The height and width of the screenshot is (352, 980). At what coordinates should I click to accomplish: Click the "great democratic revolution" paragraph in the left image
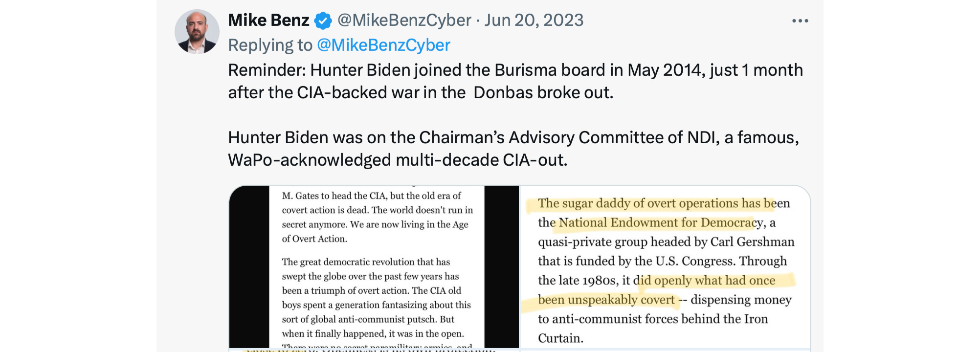tap(366, 262)
